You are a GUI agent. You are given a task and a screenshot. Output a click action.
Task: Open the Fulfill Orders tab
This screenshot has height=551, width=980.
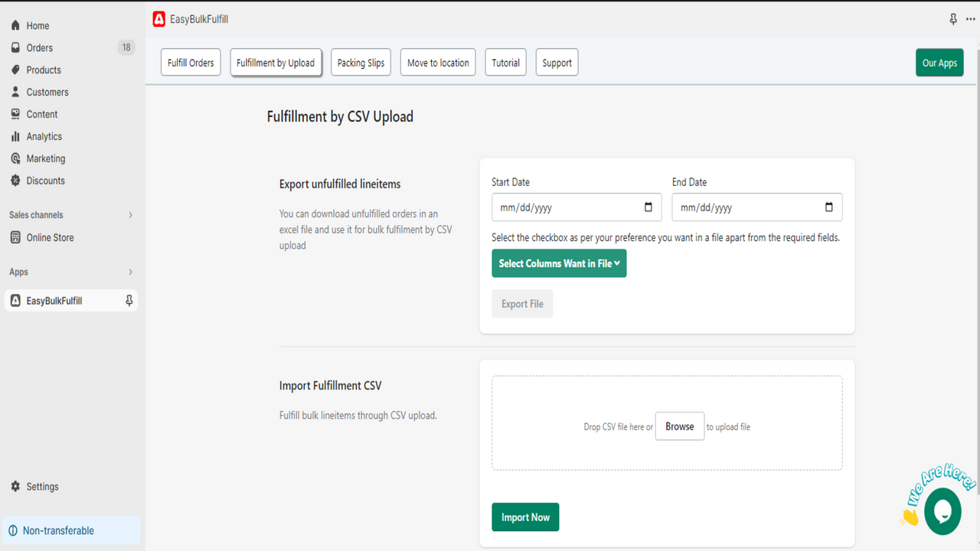[190, 62]
